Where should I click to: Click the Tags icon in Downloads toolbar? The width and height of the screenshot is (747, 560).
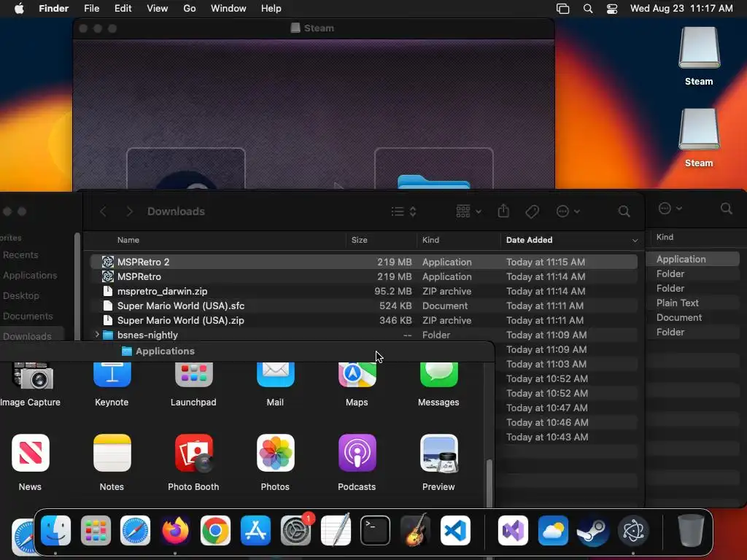click(532, 211)
